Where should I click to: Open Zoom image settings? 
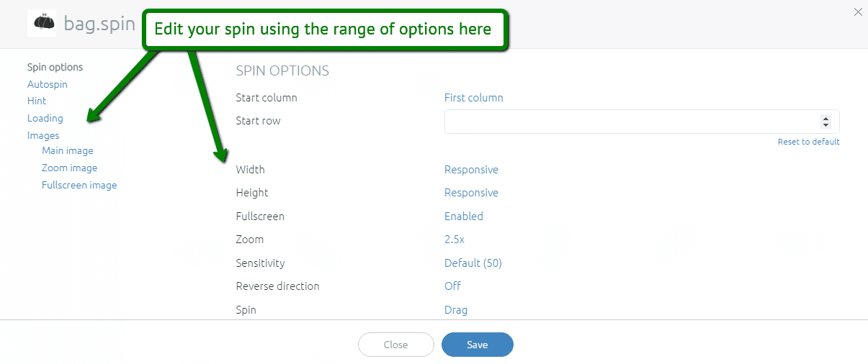click(70, 168)
